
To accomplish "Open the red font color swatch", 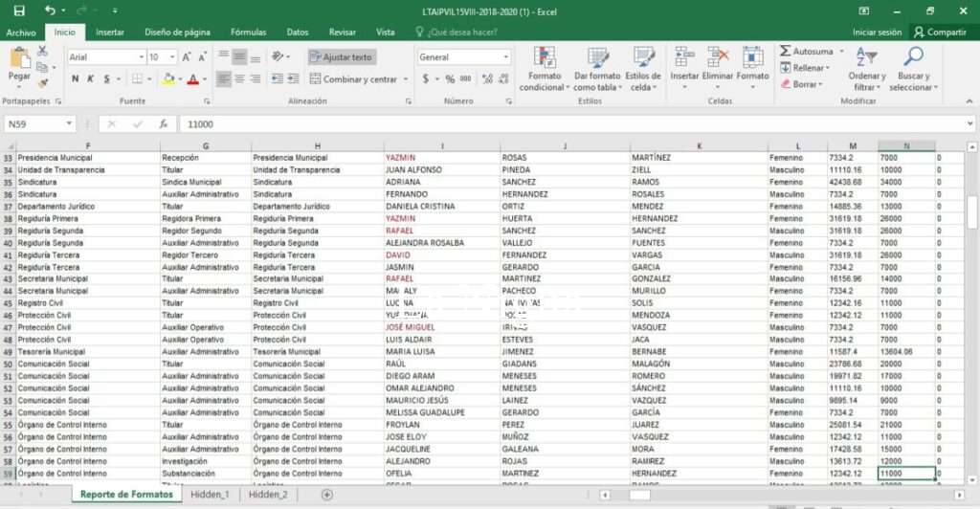I will 192,79.
